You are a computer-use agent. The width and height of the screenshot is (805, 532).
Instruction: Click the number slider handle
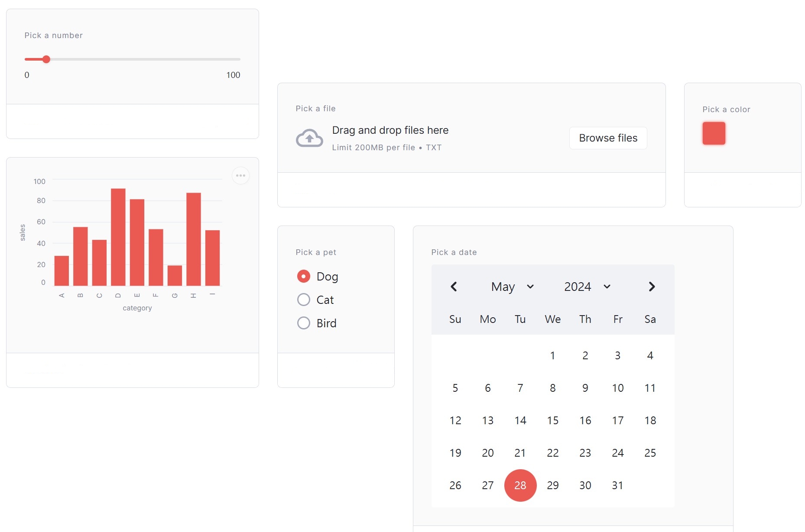pos(46,59)
